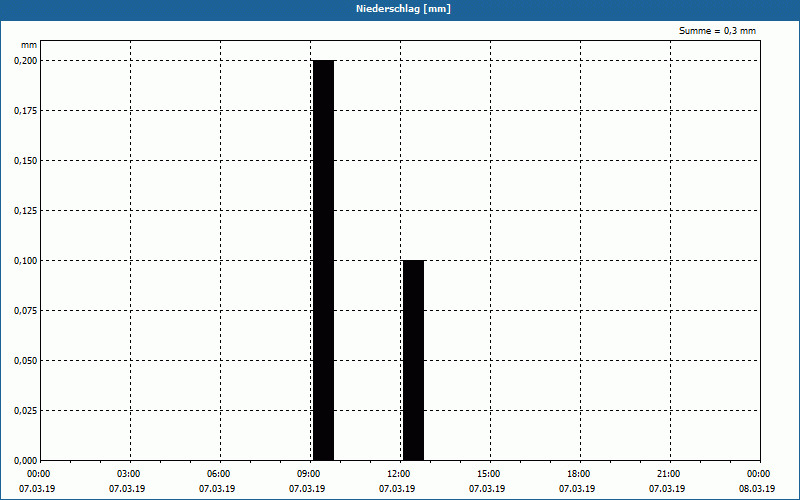Image resolution: width=800 pixels, height=500 pixels.
Task: Click the 0,000 y-axis value
Action: point(26,461)
